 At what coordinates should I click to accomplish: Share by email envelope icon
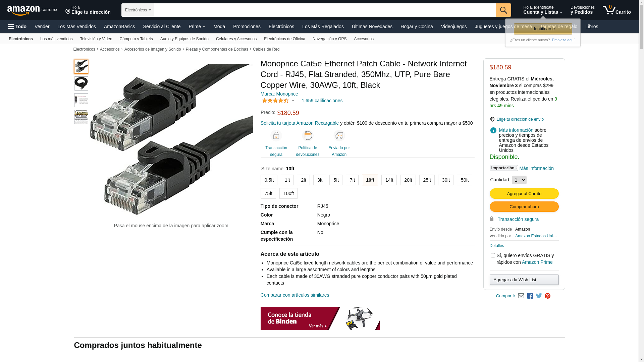pyautogui.click(x=521, y=296)
